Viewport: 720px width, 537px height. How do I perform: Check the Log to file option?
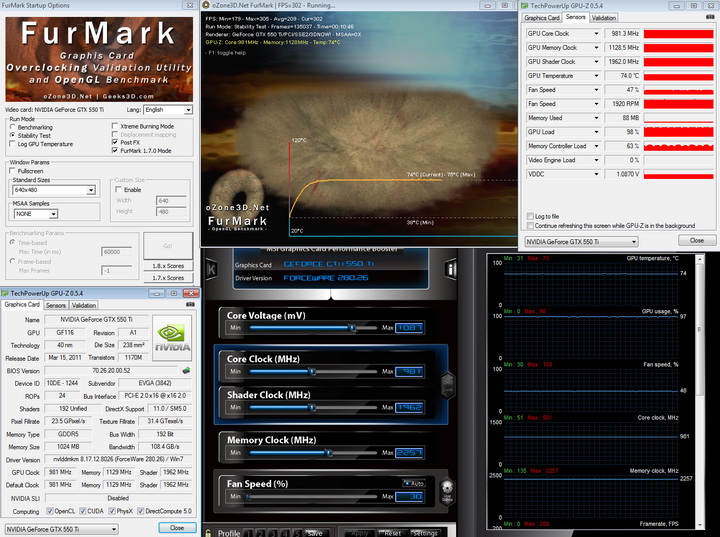point(530,216)
